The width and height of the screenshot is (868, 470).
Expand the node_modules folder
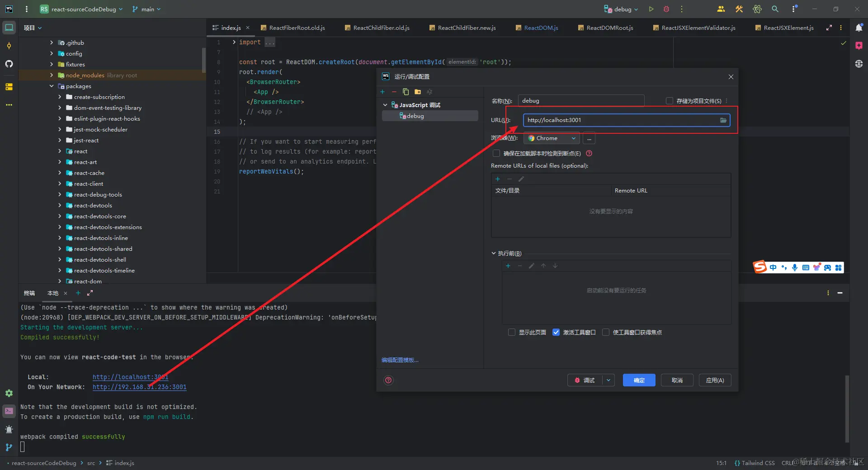point(52,75)
